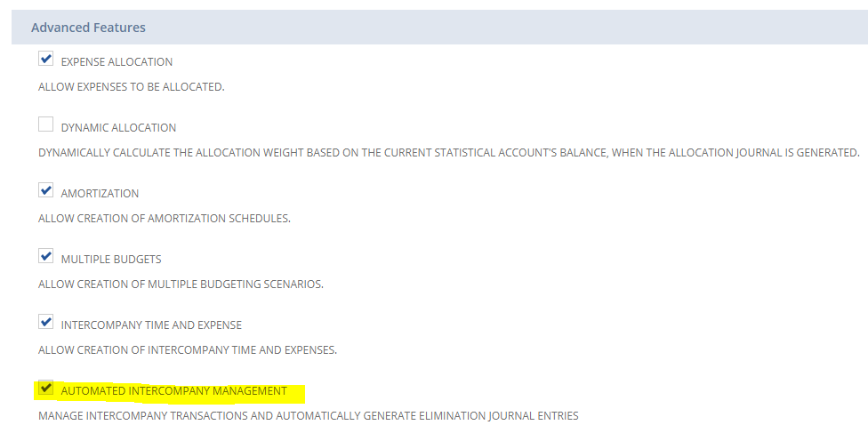
Task: Toggle the Amortization checkbox off
Action: coord(46,191)
